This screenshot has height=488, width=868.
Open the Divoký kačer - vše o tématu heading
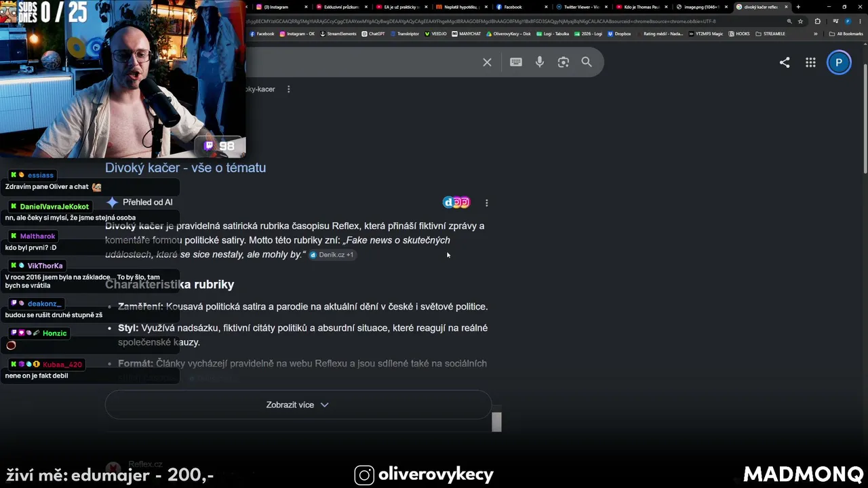tap(185, 168)
